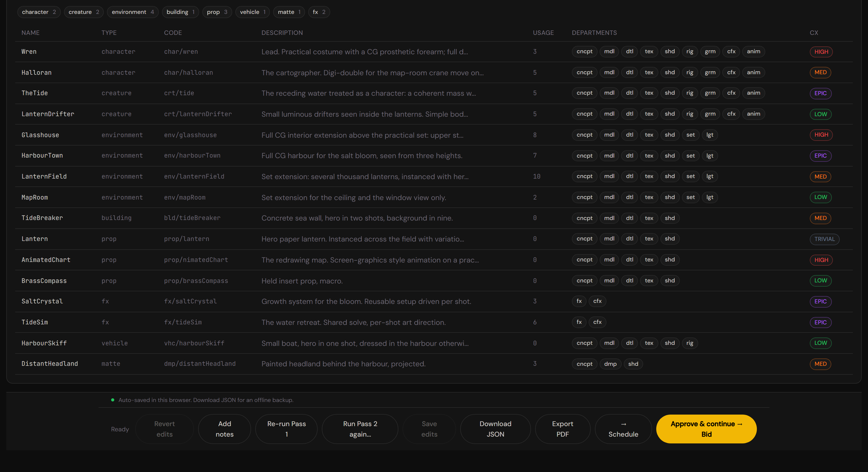Click Re-run Pass 1 button
Viewport: 868px width, 472px height.
coord(286,429)
